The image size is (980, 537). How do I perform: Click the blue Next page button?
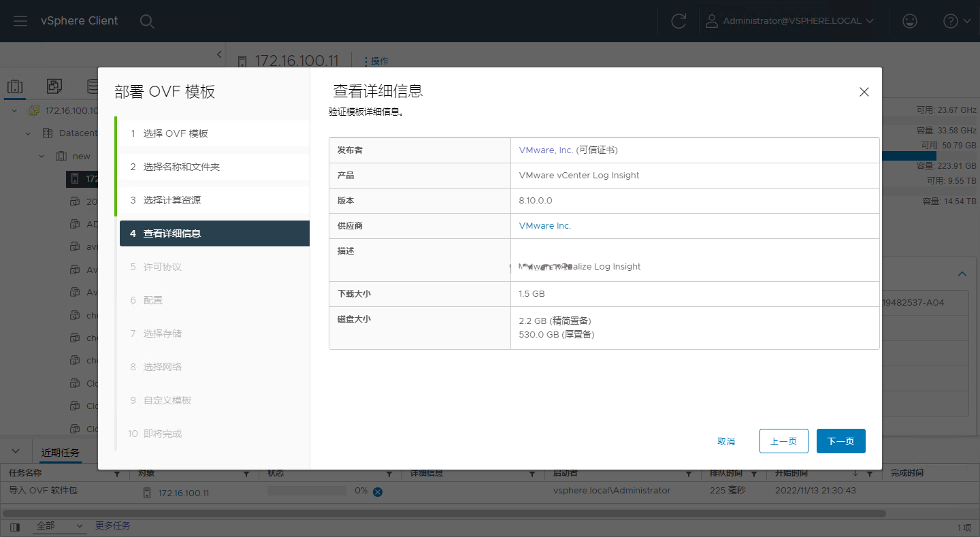(x=840, y=441)
